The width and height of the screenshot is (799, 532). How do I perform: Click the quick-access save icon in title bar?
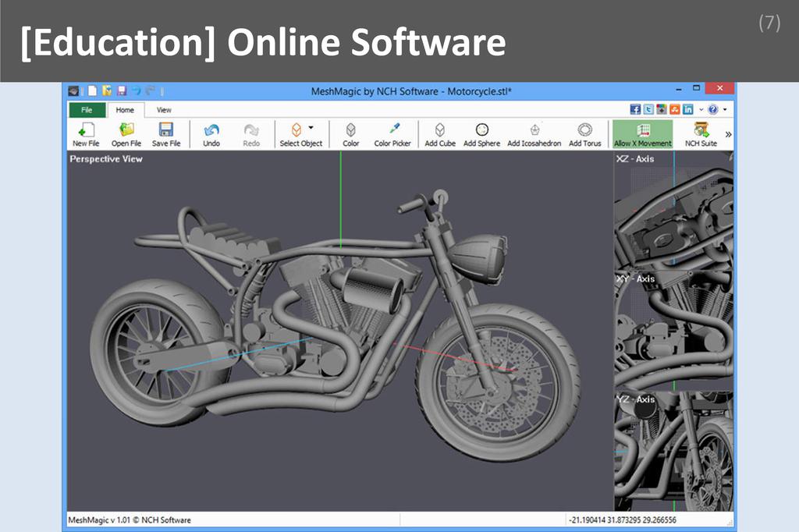tap(121, 90)
